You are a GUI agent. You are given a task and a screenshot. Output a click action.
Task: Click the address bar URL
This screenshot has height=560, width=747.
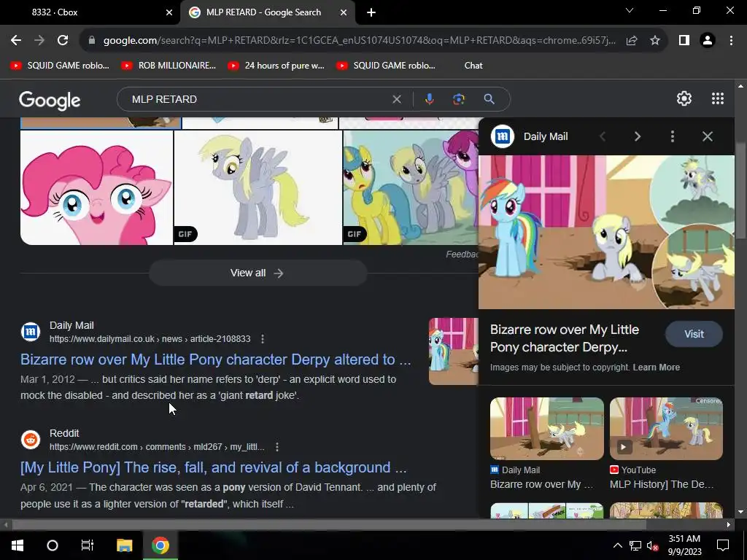tap(359, 41)
